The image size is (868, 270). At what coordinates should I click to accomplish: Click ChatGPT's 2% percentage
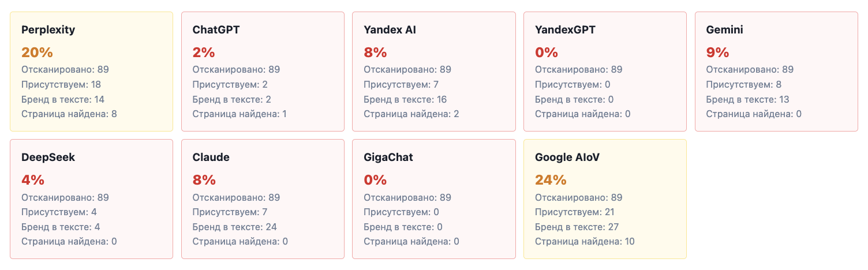click(204, 52)
